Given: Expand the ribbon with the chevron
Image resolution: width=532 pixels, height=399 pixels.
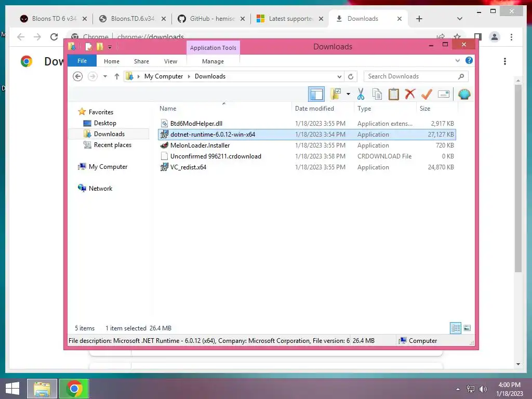Looking at the screenshot, I should [x=457, y=61].
